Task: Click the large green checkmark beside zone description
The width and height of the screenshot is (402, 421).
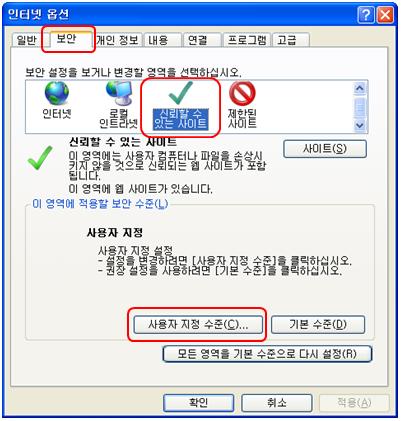Action: click(x=40, y=158)
